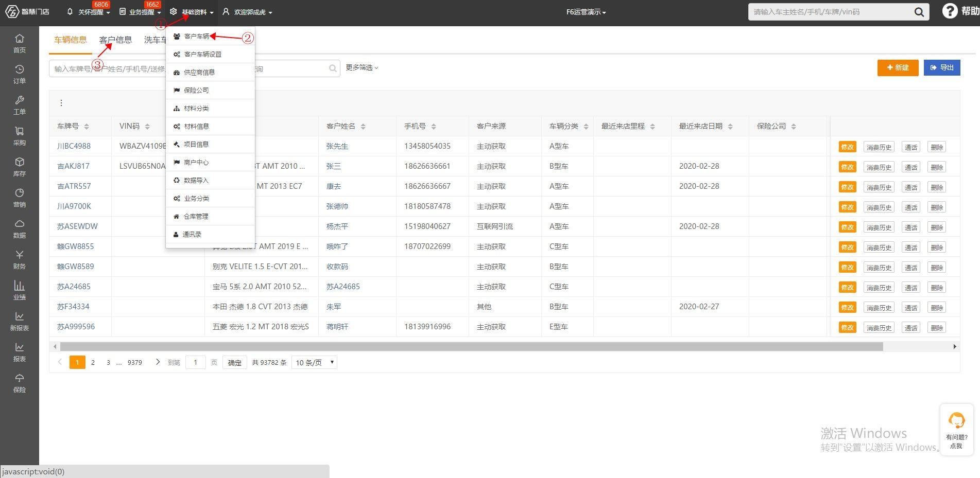Open the 新报表 sidebar icon
Screen dimensions: 980x478
(x=20, y=321)
